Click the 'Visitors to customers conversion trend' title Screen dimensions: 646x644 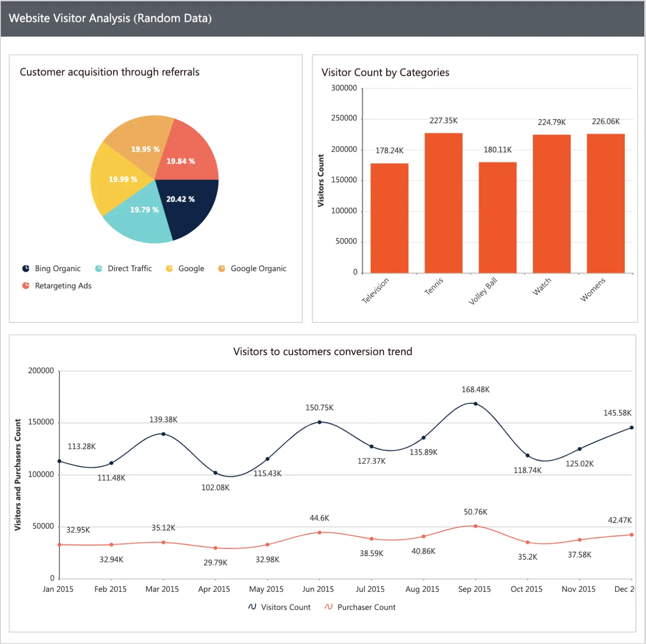coord(323,352)
